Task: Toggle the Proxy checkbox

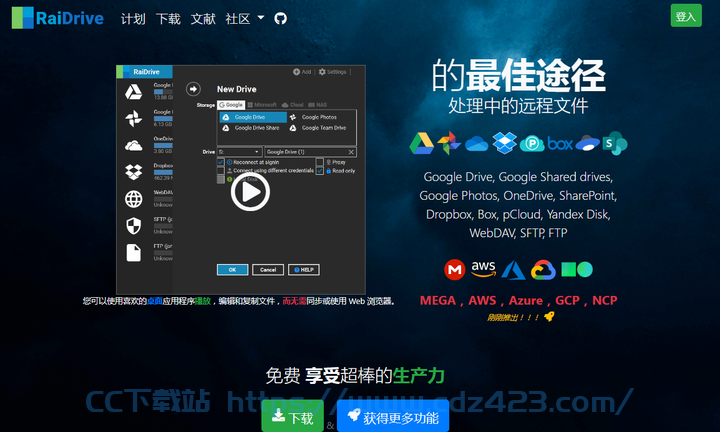Action: coord(320,162)
